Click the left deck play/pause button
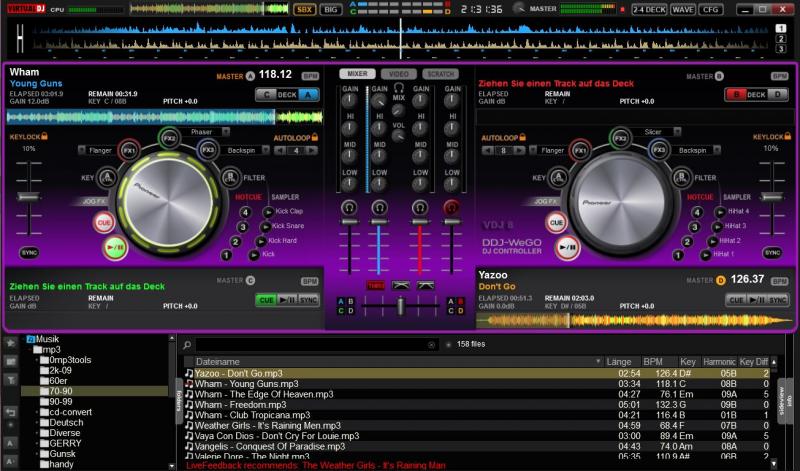 pyautogui.click(x=115, y=248)
